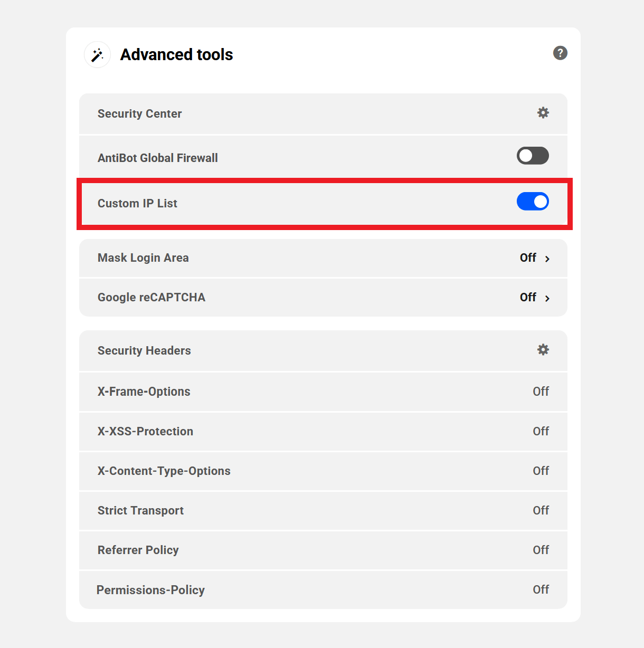Click the Security Headers heading

tap(144, 351)
